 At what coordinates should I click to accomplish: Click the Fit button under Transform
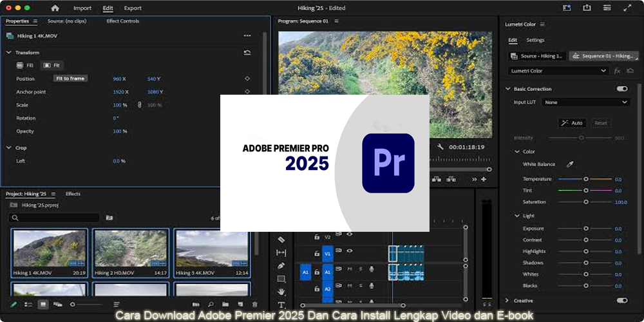click(x=52, y=65)
